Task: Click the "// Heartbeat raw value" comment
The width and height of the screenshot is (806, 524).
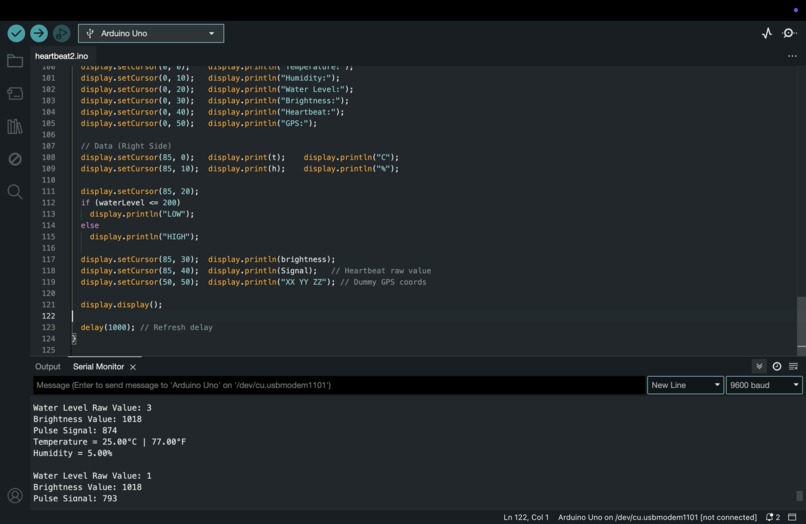Action: click(x=381, y=271)
